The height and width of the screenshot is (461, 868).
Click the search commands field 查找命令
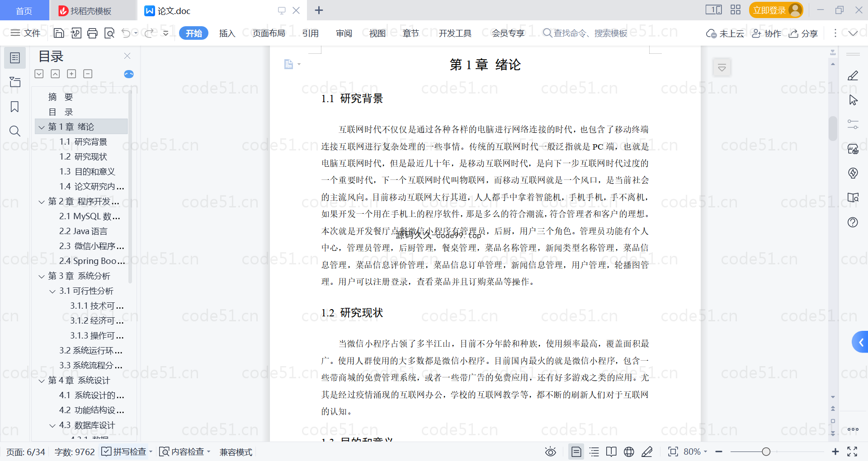click(x=585, y=33)
